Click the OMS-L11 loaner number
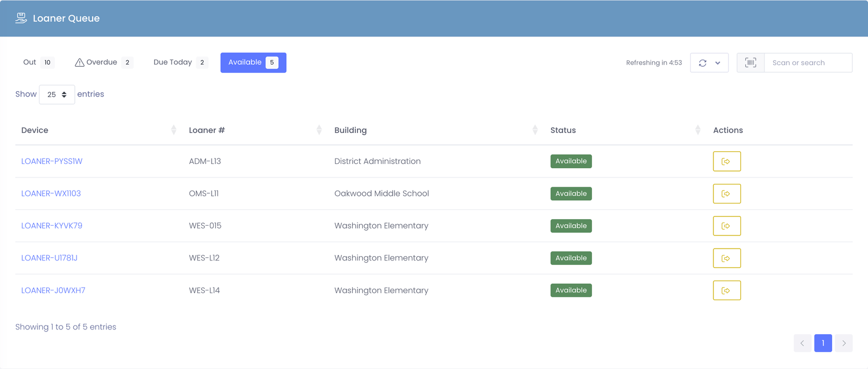This screenshot has width=868, height=369. [x=204, y=193]
